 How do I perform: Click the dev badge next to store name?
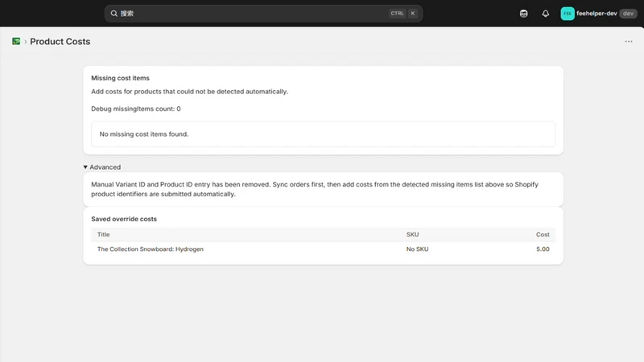[x=628, y=14]
